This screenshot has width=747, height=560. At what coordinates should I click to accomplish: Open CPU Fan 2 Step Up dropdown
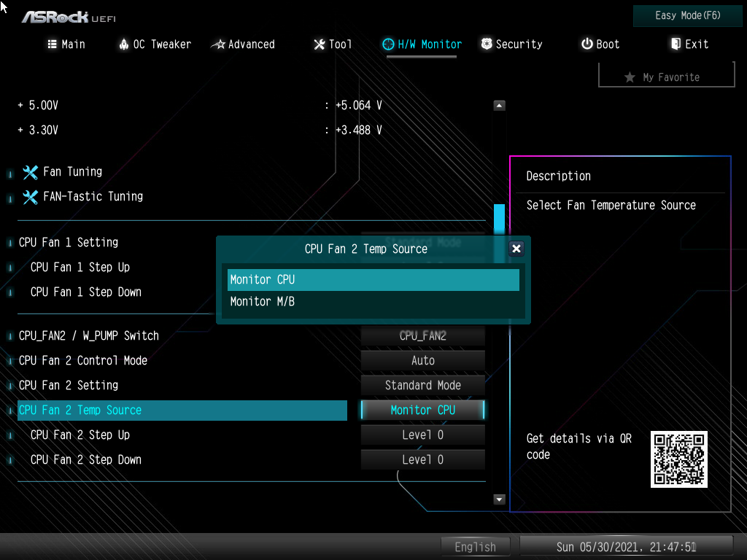[x=423, y=435]
